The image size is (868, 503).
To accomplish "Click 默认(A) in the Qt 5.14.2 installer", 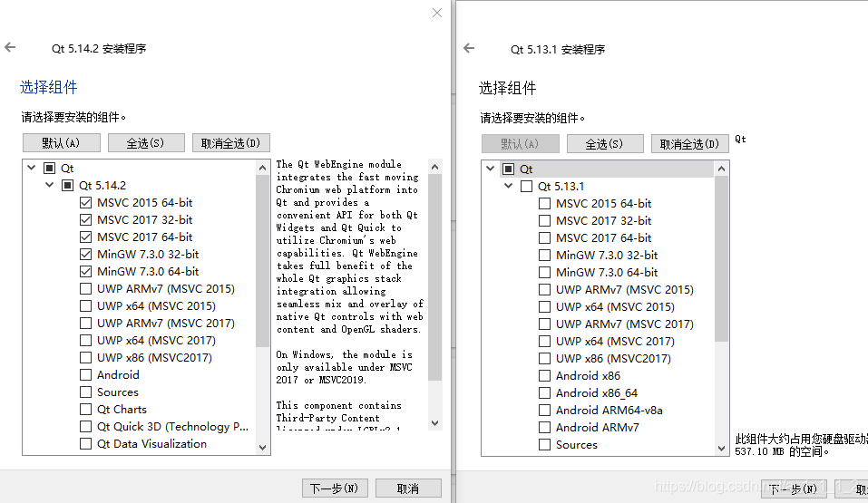I will (x=62, y=143).
